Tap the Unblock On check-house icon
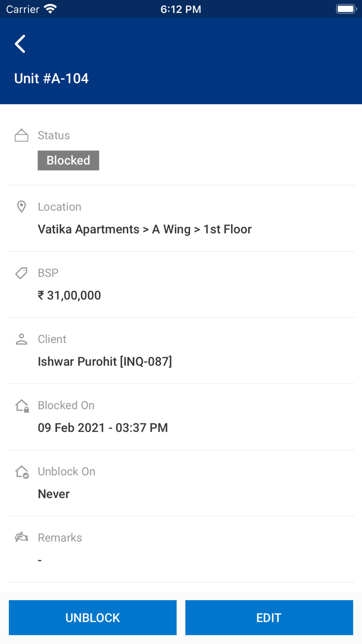 22,472
